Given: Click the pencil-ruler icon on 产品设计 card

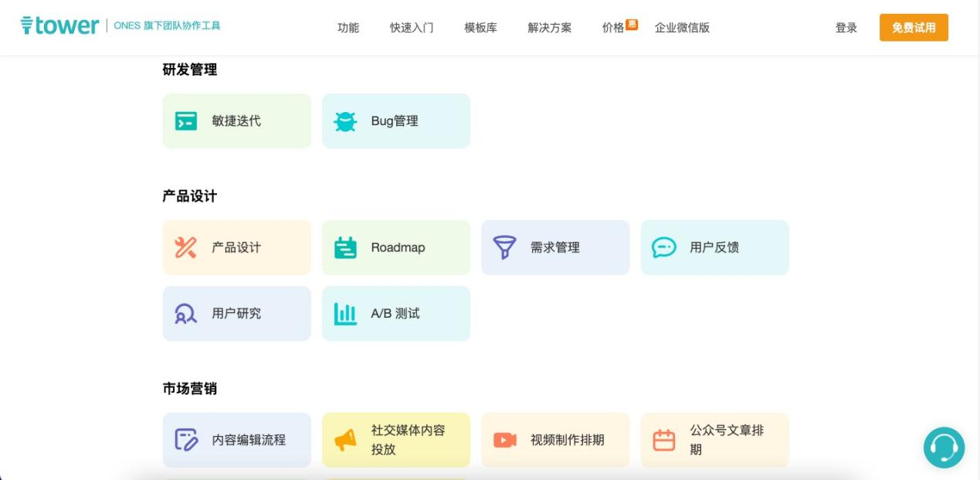Looking at the screenshot, I should point(186,247).
